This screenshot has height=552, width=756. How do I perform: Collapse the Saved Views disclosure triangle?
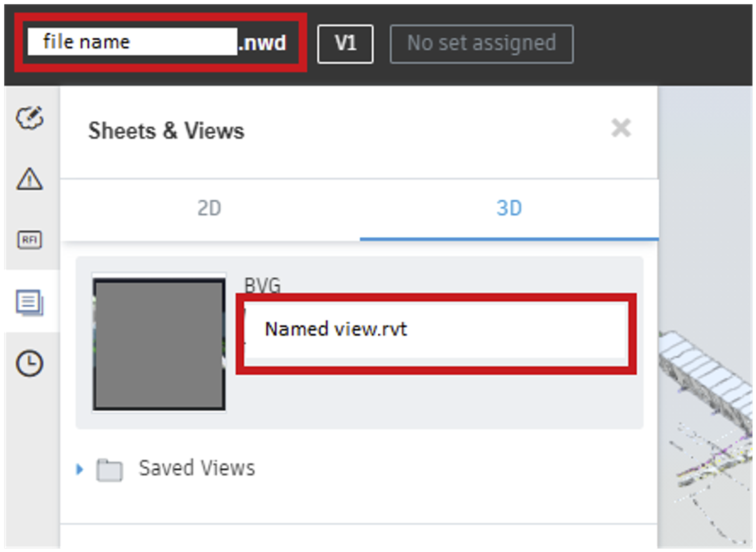(x=79, y=468)
